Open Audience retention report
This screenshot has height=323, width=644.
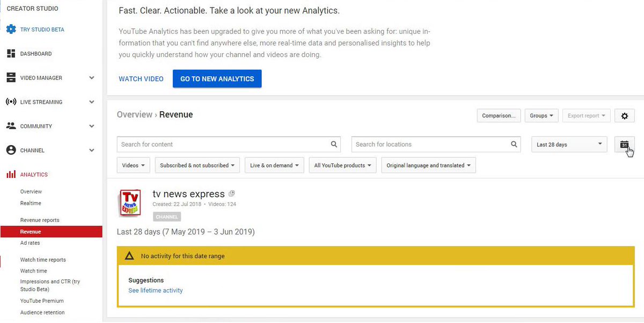[x=42, y=312]
